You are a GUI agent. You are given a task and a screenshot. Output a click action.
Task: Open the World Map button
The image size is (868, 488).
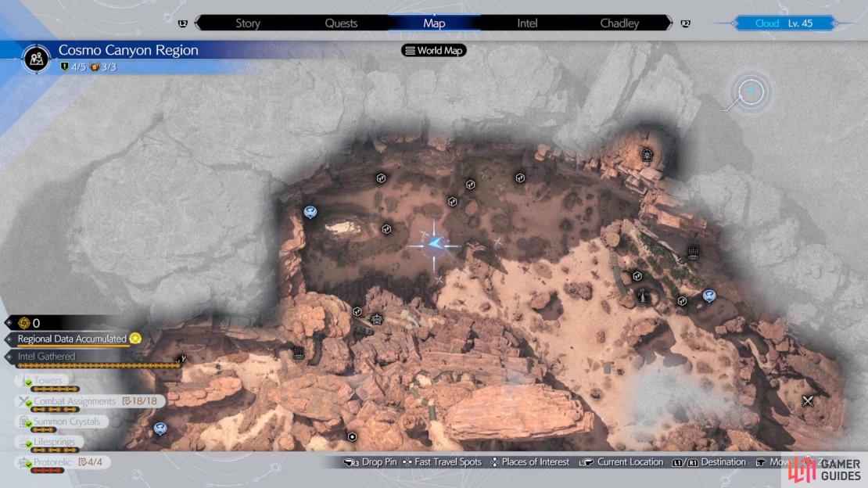point(434,50)
